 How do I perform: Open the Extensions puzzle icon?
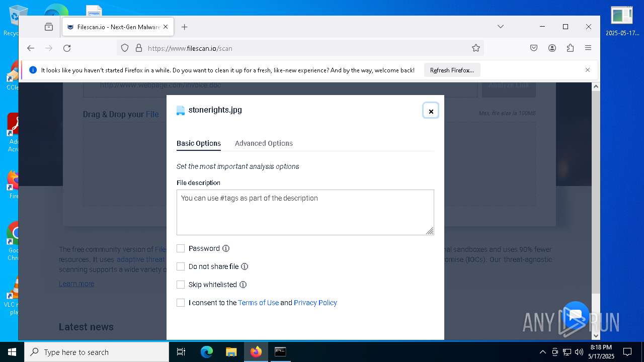pyautogui.click(x=570, y=48)
